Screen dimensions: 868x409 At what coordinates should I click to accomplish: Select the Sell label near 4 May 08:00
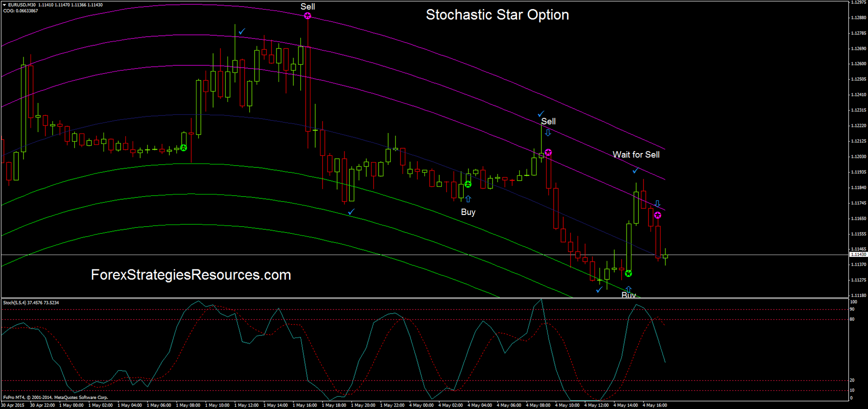pyautogui.click(x=548, y=122)
